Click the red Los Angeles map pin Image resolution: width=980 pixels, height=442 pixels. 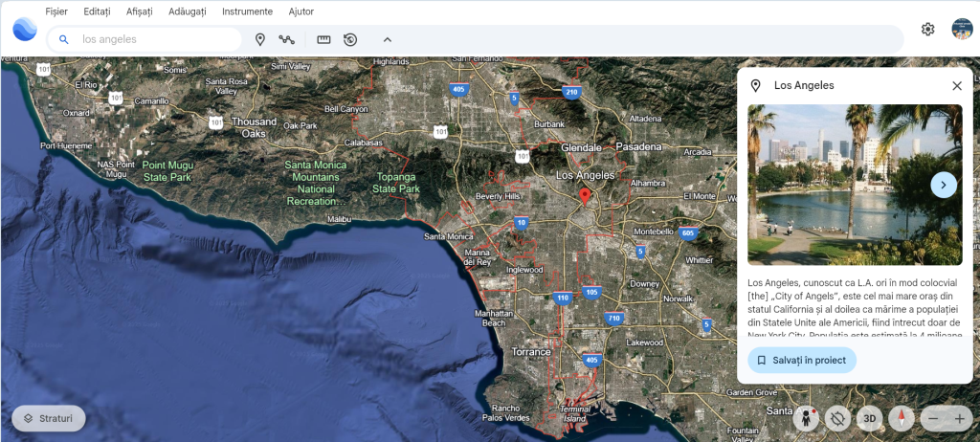(x=585, y=196)
